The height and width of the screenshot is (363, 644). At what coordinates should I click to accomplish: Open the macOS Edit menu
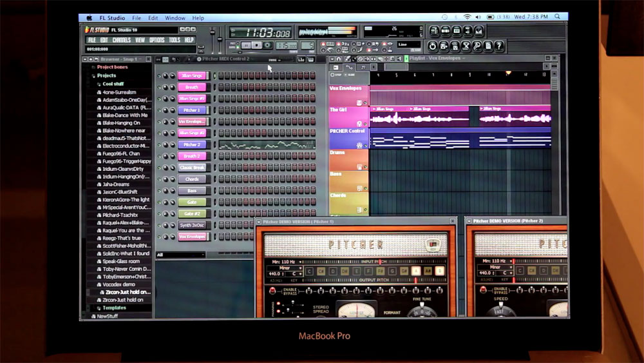tap(153, 18)
